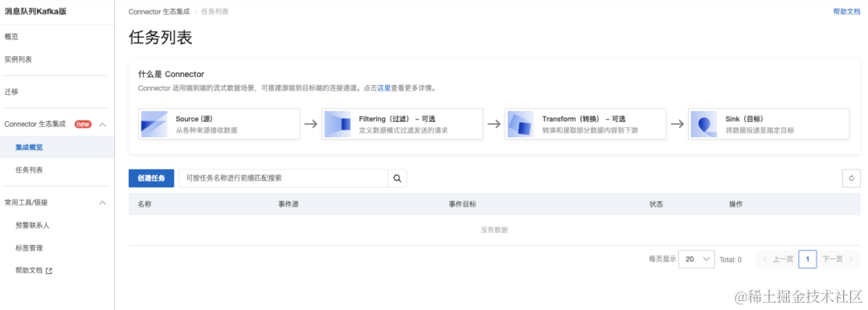
Task: Click the 消息队列Kafka版 sidebar title
Action: pos(35,11)
